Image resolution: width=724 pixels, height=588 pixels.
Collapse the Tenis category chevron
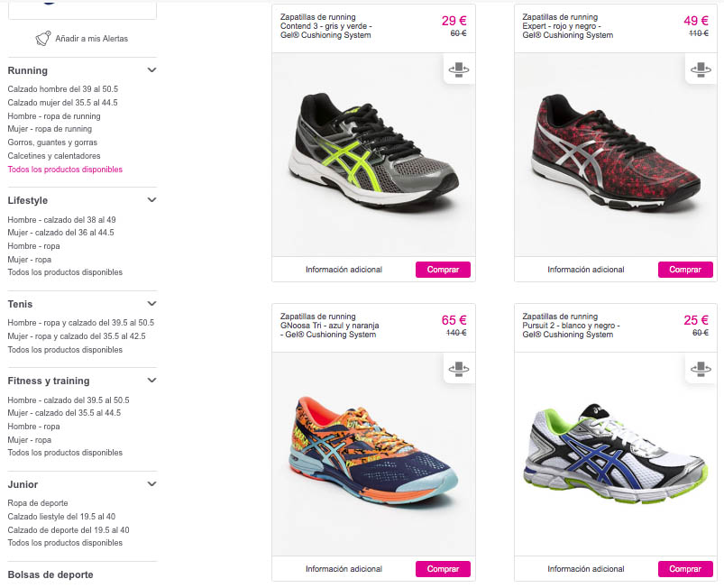(x=151, y=303)
